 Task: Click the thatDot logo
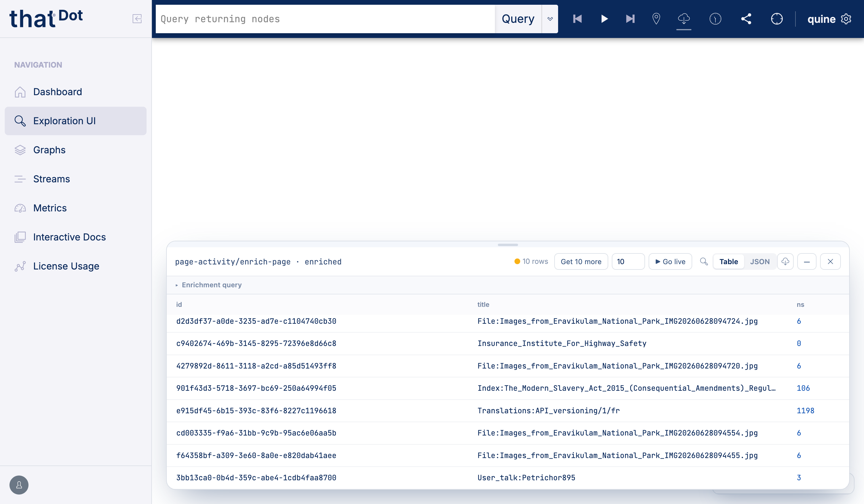(x=46, y=18)
